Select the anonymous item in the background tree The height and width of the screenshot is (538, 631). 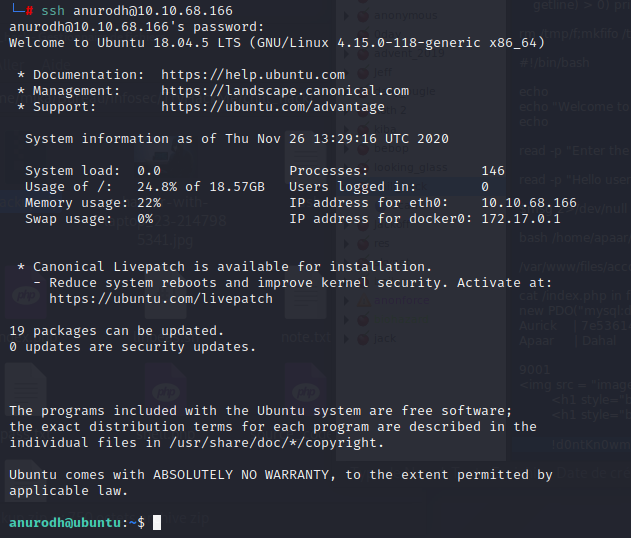coord(406,16)
